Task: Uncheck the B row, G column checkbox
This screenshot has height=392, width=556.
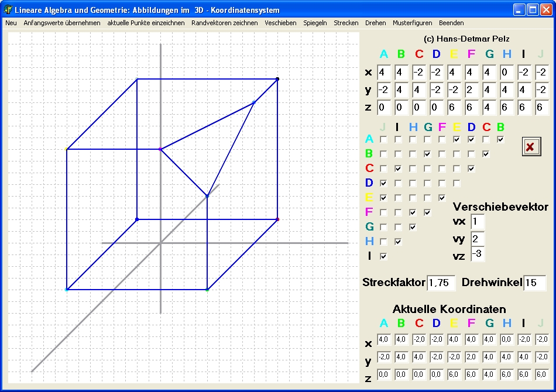Action: pos(427,154)
